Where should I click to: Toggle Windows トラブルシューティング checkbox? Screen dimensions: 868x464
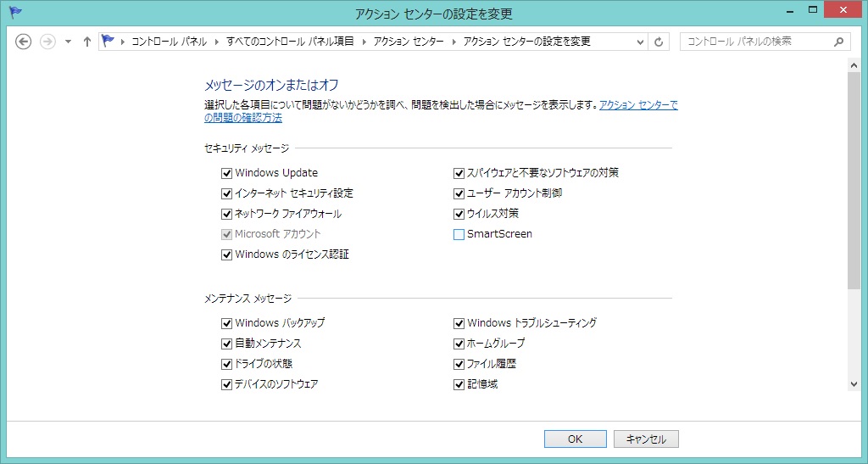pos(459,323)
